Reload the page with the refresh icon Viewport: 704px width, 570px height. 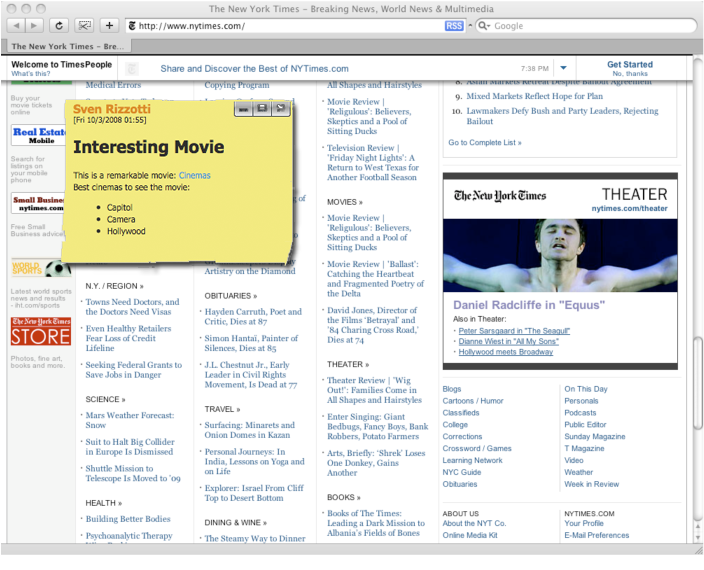coord(60,25)
